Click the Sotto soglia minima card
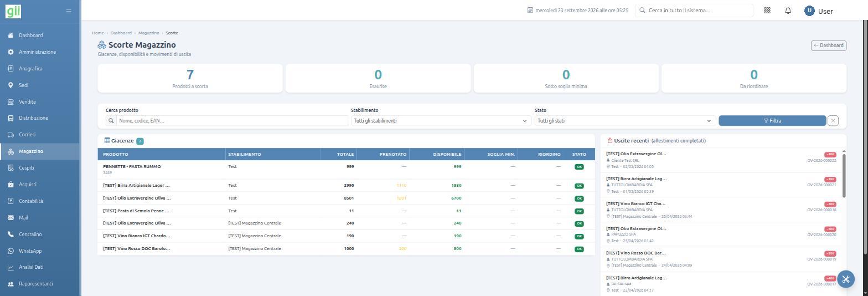 566,78
